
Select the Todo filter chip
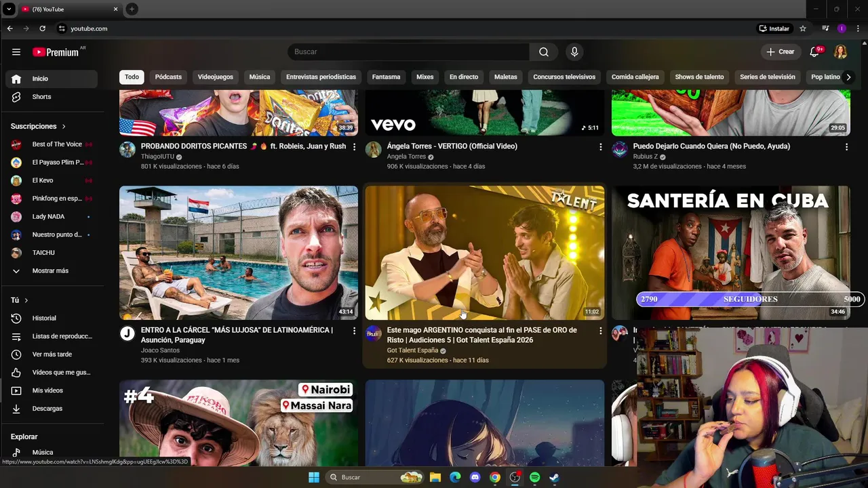(132, 77)
